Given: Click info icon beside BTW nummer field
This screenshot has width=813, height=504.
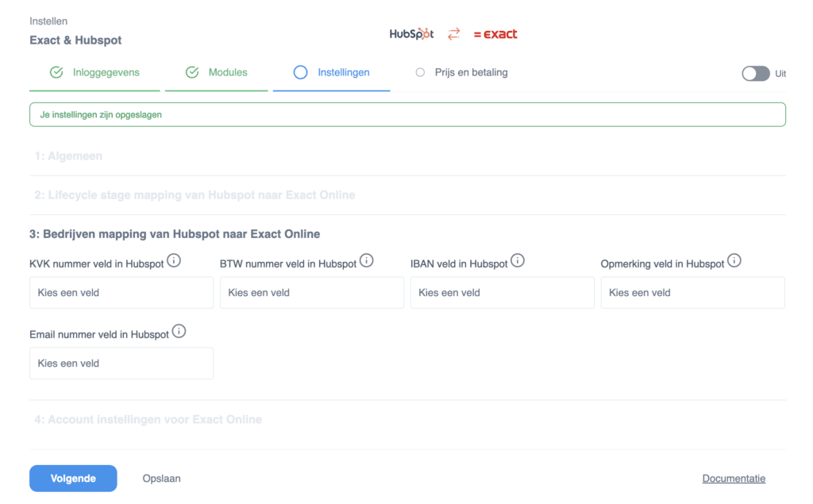Looking at the screenshot, I should pyautogui.click(x=367, y=260).
